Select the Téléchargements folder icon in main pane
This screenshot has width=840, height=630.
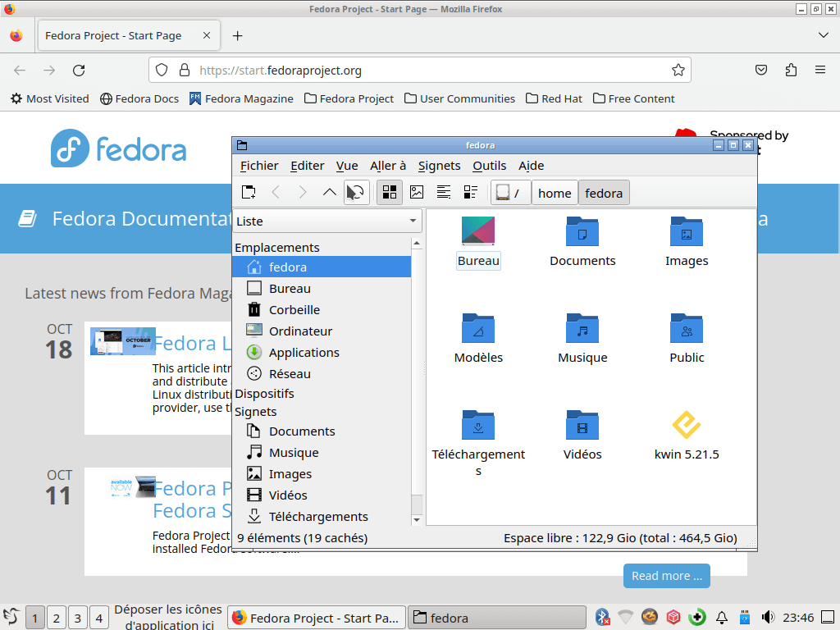coord(478,426)
